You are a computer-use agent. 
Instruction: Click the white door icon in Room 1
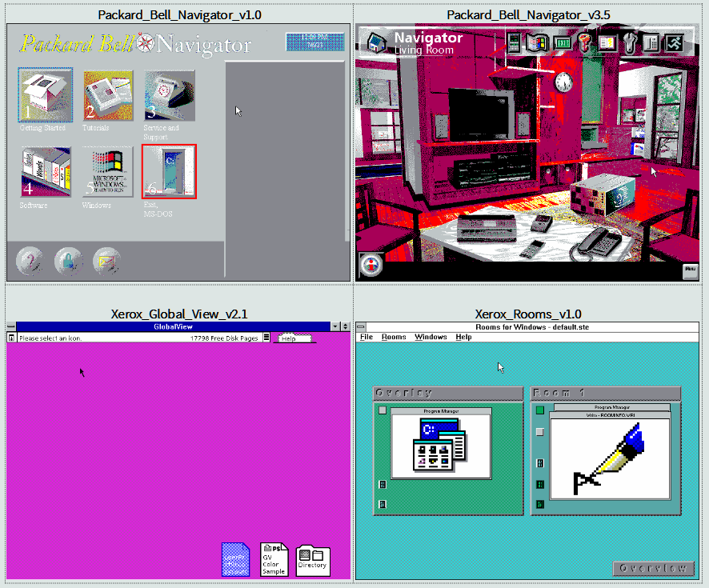pyautogui.click(x=540, y=463)
